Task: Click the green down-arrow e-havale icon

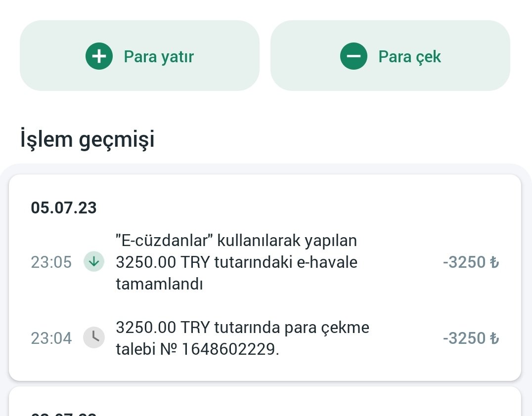Action: pyautogui.click(x=93, y=262)
